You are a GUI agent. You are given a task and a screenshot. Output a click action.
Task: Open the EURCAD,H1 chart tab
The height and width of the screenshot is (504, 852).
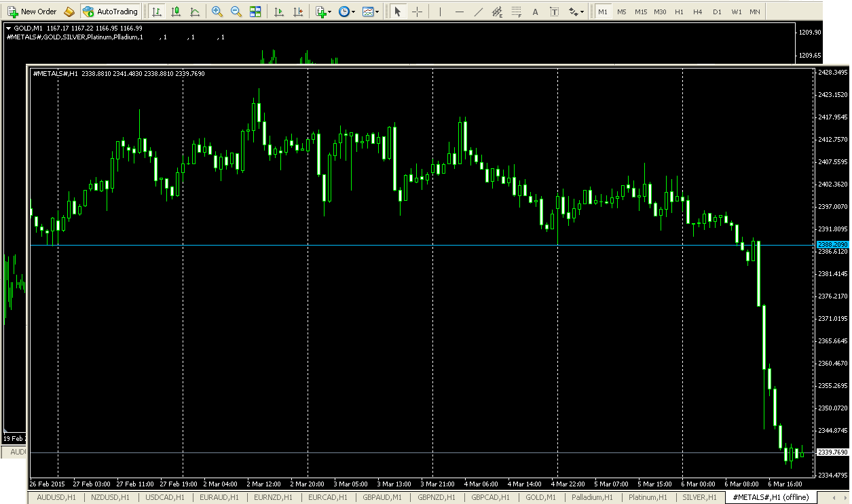coord(327,497)
